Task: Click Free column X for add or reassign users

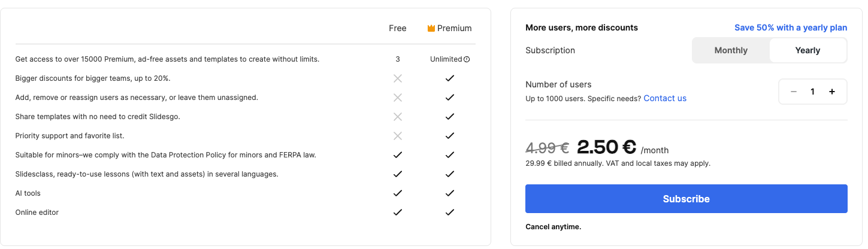Action: pos(398,98)
